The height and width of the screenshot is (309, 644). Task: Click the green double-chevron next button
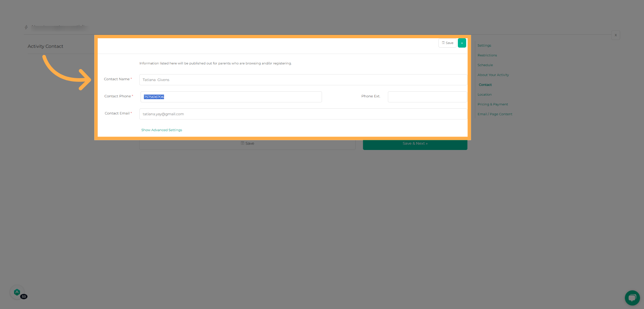[462, 43]
